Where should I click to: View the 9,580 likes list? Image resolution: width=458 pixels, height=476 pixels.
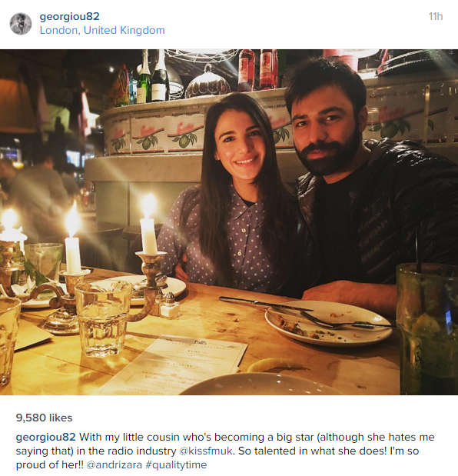click(45, 418)
